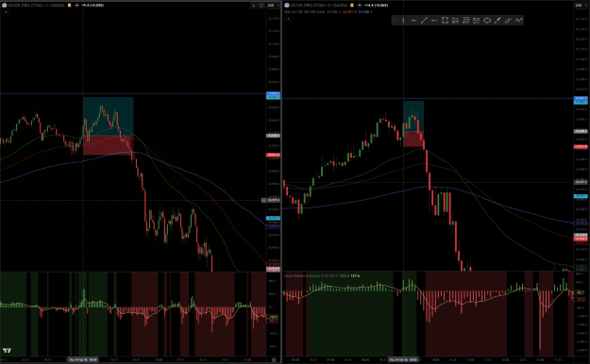Image resolution: width=590 pixels, height=364 pixels.
Task: Select the horizontal line drawing tool
Action: pos(413,21)
